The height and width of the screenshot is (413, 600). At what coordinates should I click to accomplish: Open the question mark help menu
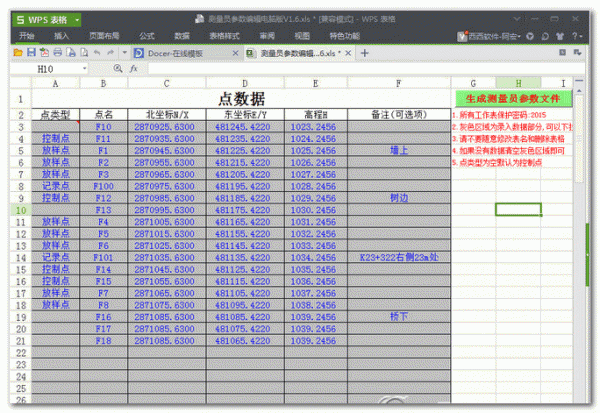(577, 36)
